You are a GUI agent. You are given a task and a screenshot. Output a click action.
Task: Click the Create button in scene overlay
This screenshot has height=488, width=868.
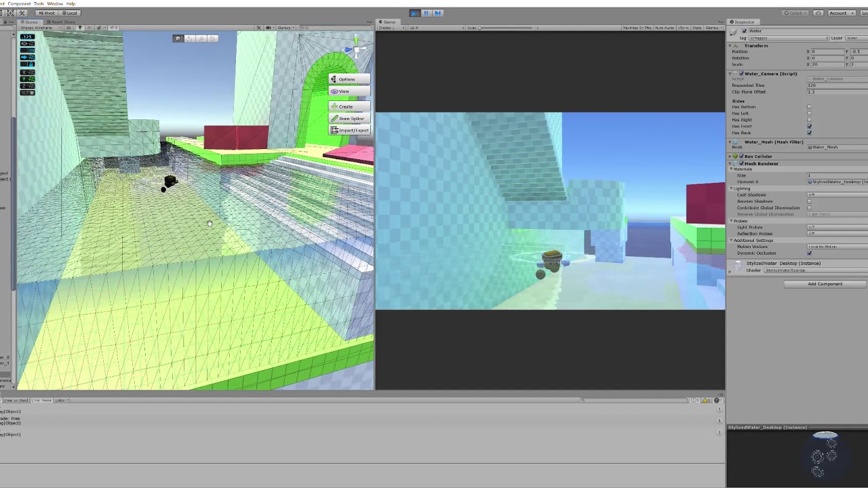(x=349, y=106)
